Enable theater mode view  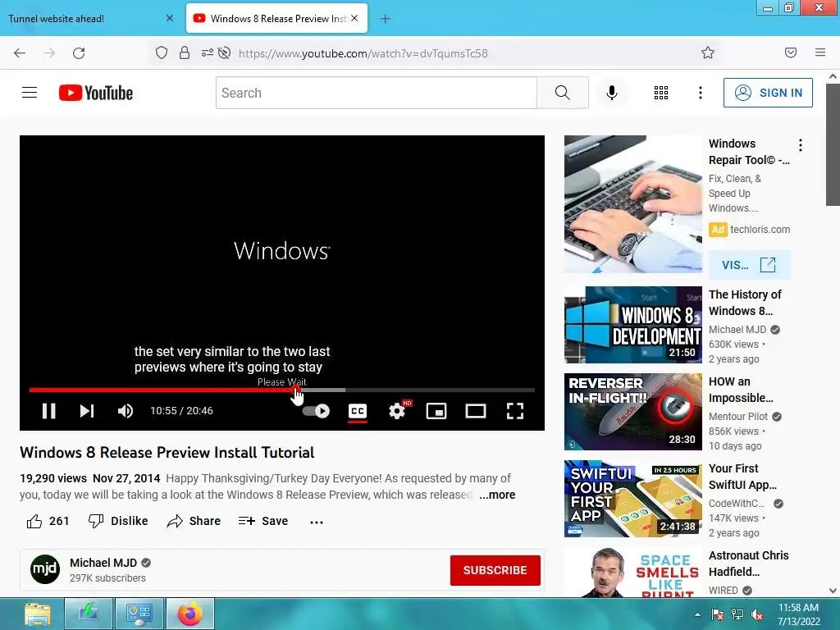(x=476, y=411)
